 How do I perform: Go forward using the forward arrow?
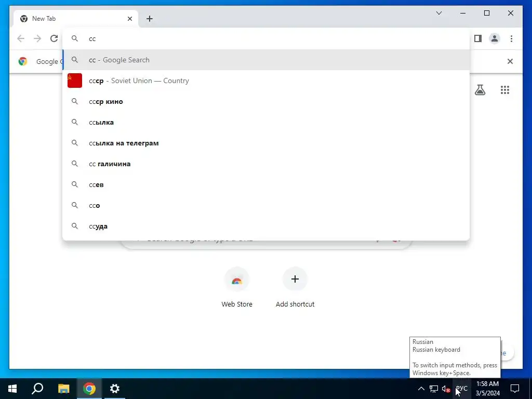(37, 38)
